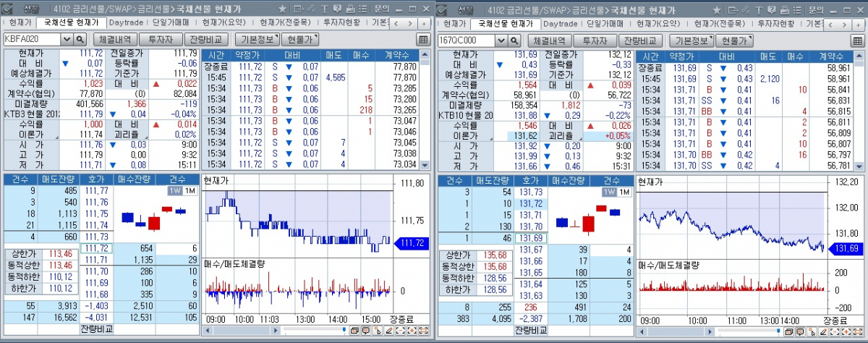Switch to 현재가 tab in right window

[x=454, y=23]
